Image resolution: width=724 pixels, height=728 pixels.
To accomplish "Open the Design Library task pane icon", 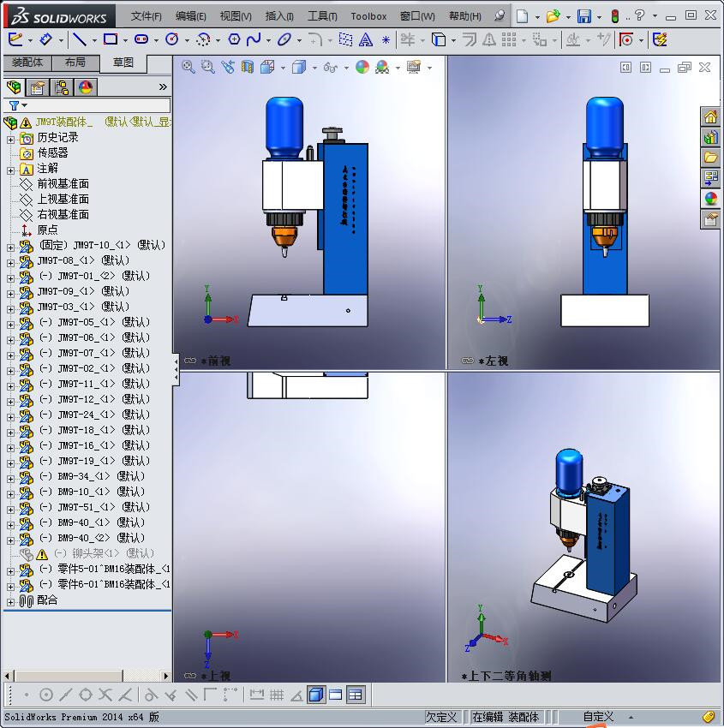I will [x=710, y=137].
